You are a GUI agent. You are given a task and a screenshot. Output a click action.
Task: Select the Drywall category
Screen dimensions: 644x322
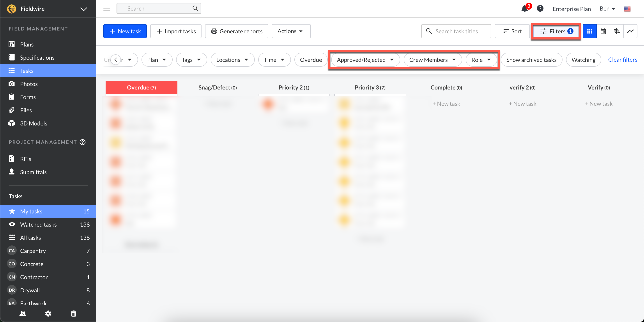click(48, 290)
